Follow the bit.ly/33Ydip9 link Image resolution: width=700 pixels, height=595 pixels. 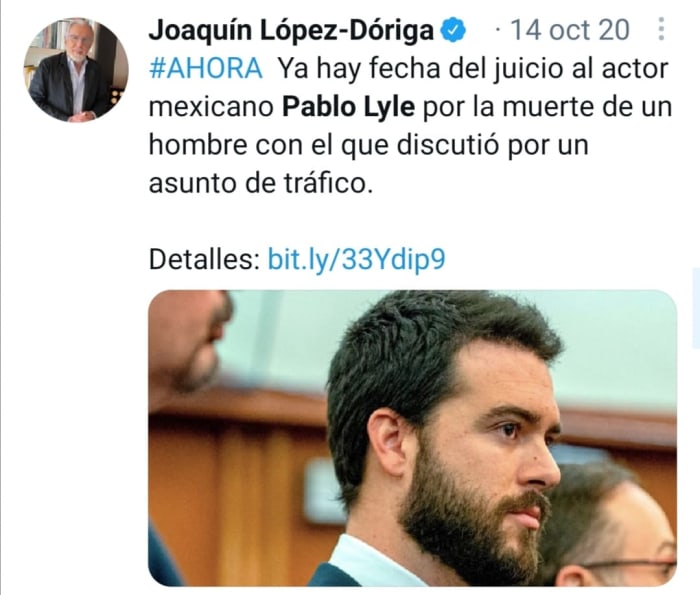pos(356,259)
